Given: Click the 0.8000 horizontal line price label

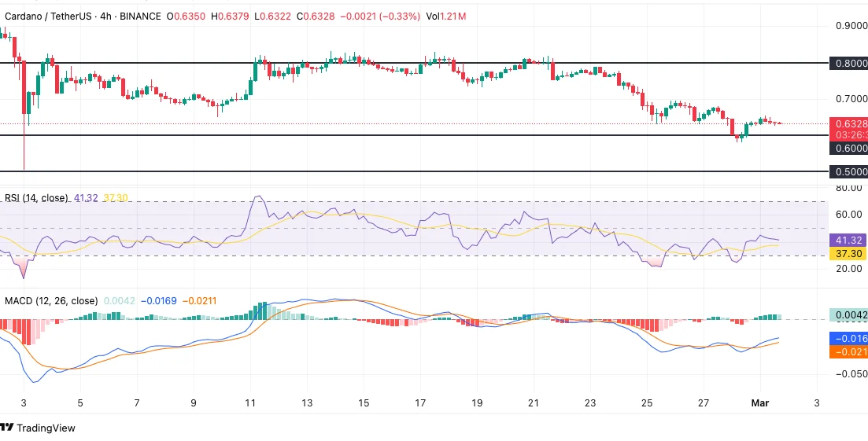Looking at the screenshot, I should coord(848,63).
